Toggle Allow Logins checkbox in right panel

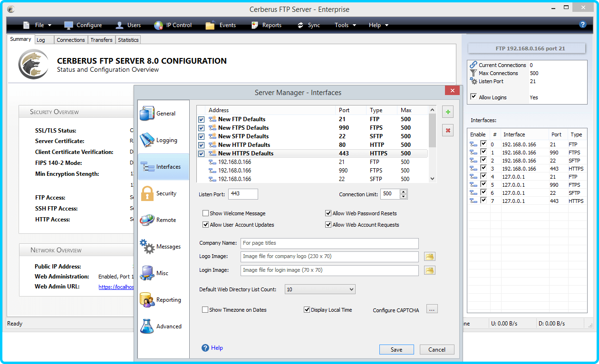click(473, 96)
